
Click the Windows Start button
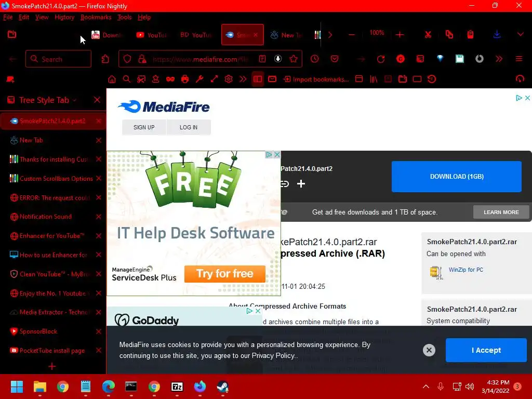[x=17, y=387]
